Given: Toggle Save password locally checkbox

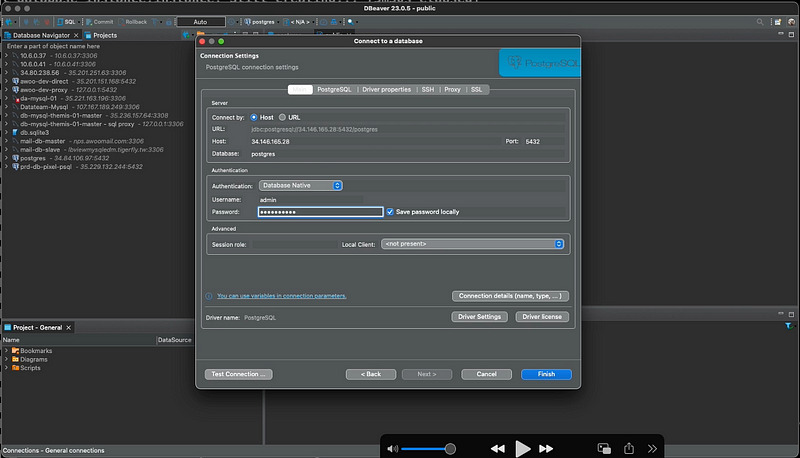Looking at the screenshot, I should (x=390, y=212).
